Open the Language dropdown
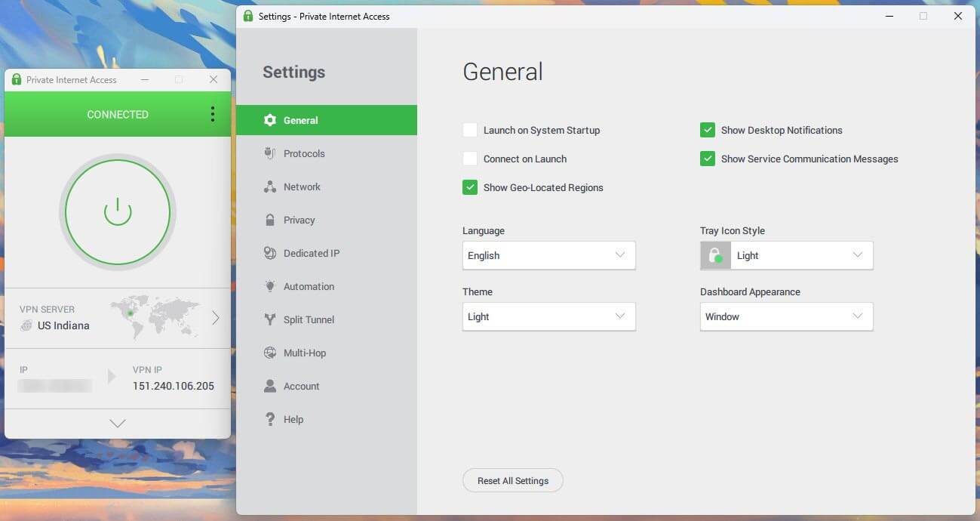Screen dimensions: 980x521 (x=549, y=255)
